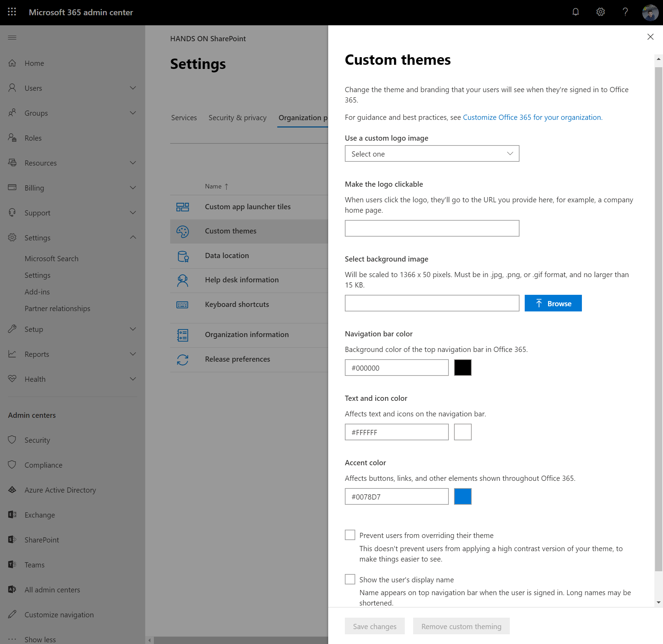
Task: Collapse the navigation hamburger menu
Action: coord(12,37)
